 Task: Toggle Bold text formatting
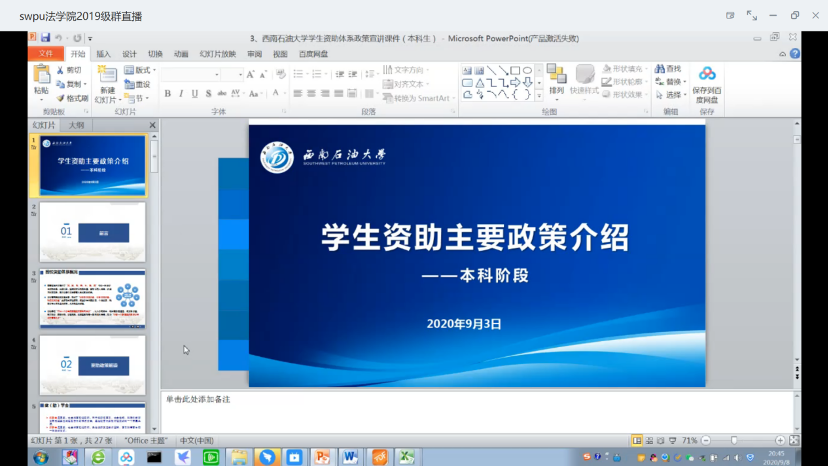pos(167,93)
